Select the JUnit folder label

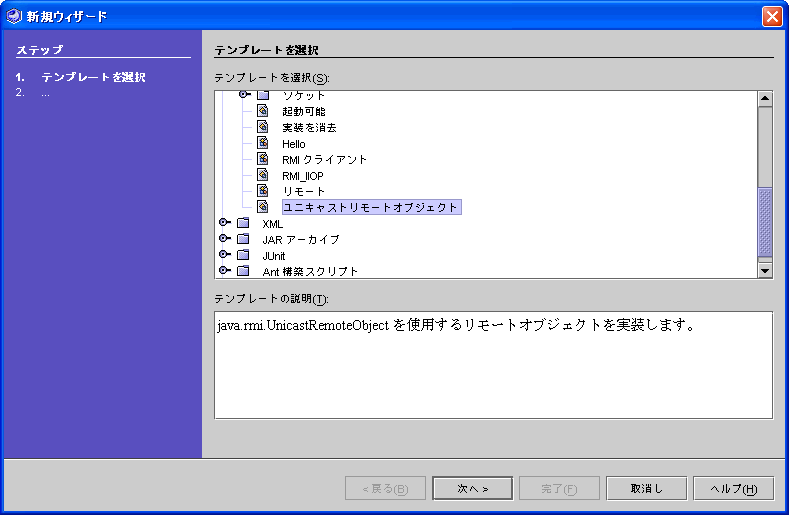click(x=274, y=255)
